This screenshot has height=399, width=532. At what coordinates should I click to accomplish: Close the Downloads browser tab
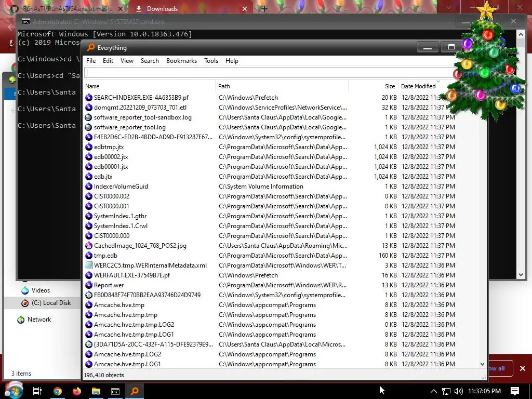245,9
